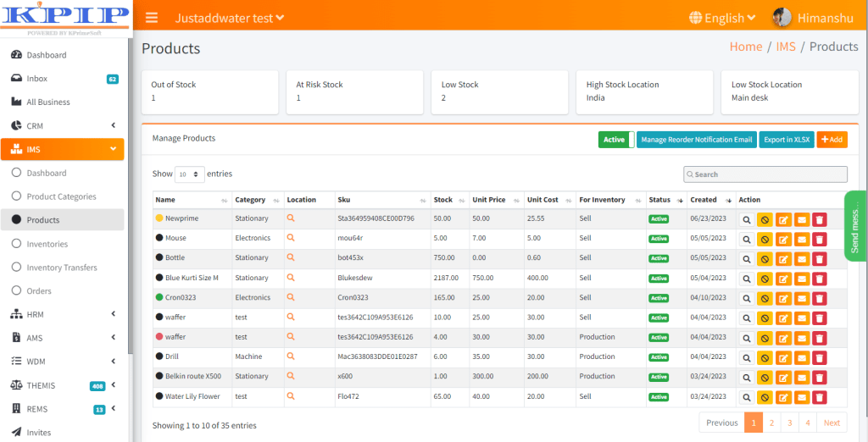Sort table by Created column
The image size is (868, 442).
coord(711,200)
